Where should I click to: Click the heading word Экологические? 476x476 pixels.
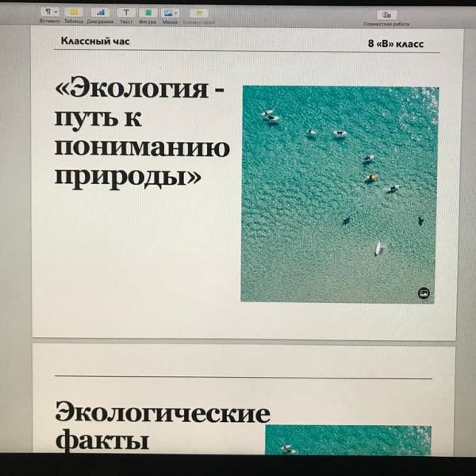pyautogui.click(x=162, y=413)
